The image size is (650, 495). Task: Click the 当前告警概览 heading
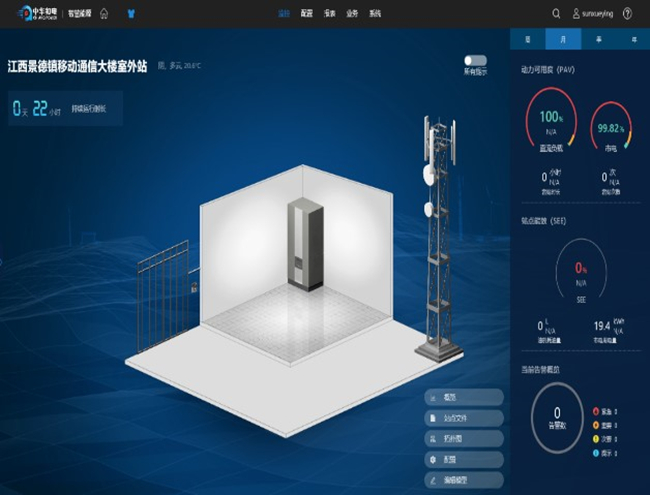coord(540,369)
